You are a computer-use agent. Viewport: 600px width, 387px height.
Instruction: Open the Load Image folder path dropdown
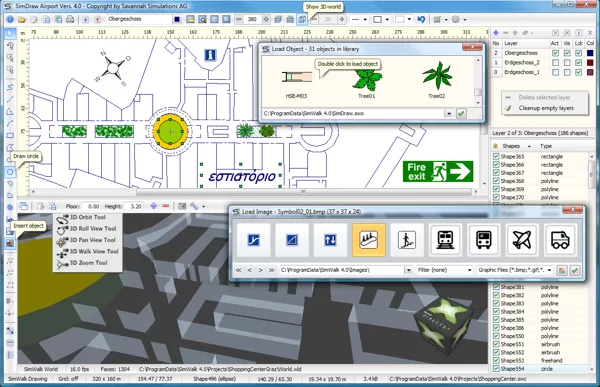pyautogui.click(x=408, y=270)
